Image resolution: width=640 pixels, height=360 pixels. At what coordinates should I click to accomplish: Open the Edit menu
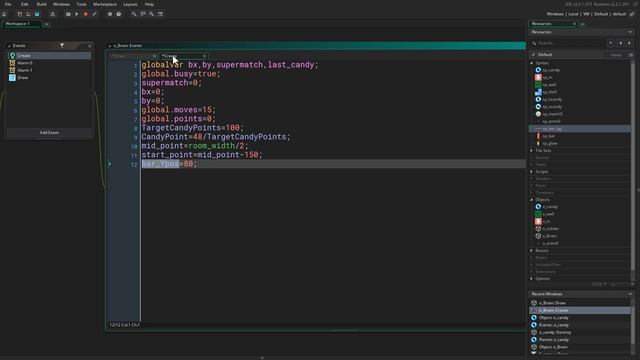(24, 4)
